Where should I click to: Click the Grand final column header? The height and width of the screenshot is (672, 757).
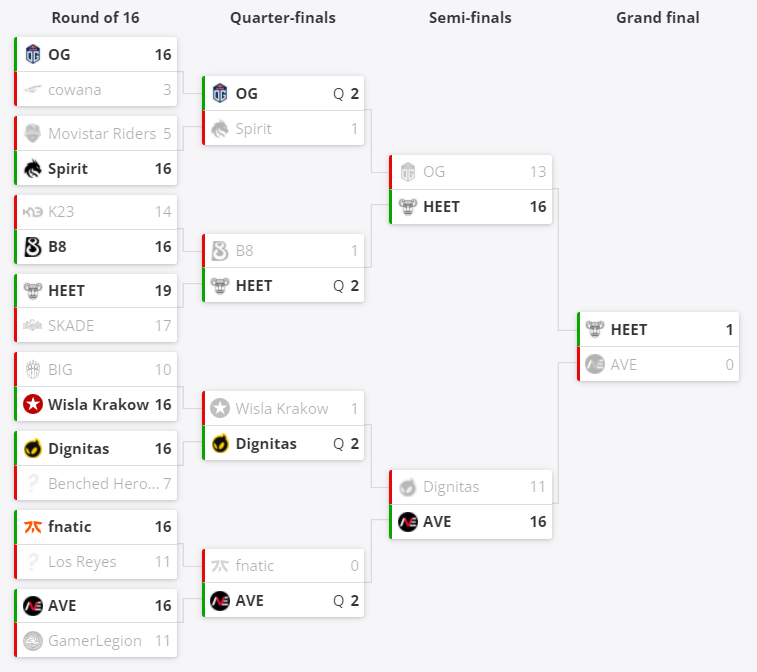(x=658, y=18)
